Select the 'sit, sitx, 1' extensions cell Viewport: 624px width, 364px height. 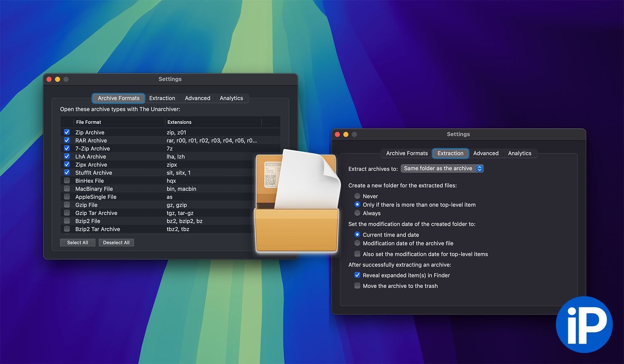click(x=178, y=173)
